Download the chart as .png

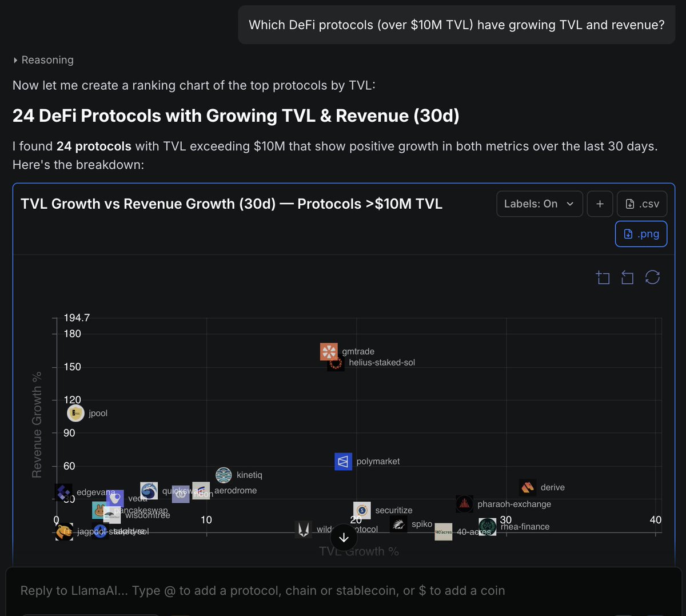pyautogui.click(x=641, y=234)
